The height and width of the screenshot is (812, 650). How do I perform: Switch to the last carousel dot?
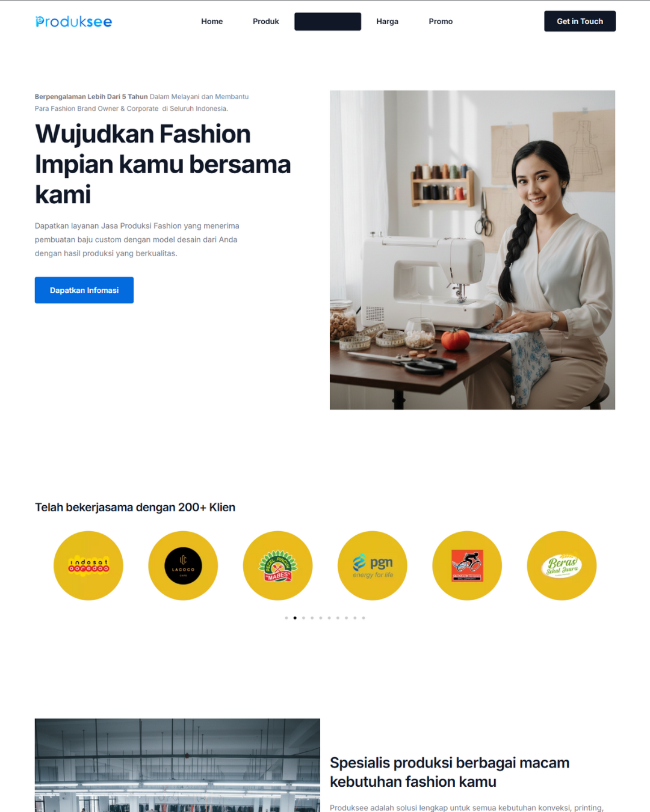click(x=364, y=618)
